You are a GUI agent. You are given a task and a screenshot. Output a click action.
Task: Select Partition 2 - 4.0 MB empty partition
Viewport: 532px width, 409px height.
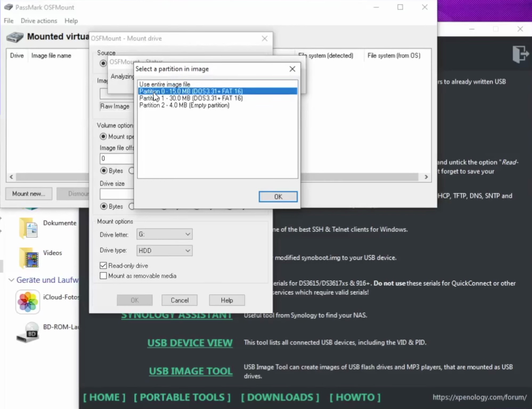point(218,105)
